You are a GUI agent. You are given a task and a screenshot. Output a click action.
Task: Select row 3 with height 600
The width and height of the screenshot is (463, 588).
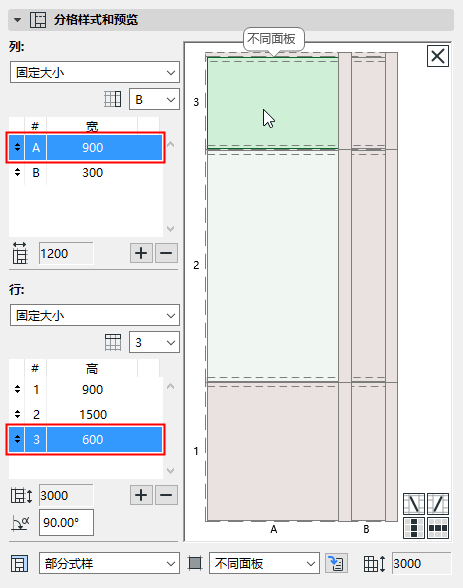pos(85,440)
